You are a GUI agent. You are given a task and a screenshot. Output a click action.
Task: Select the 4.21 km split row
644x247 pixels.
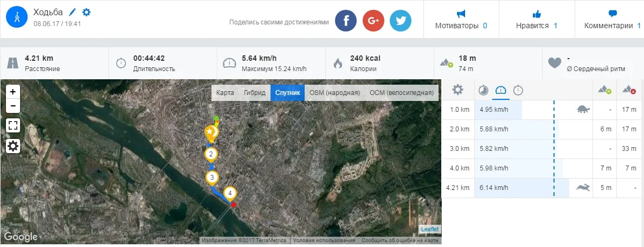coord(543,188)
